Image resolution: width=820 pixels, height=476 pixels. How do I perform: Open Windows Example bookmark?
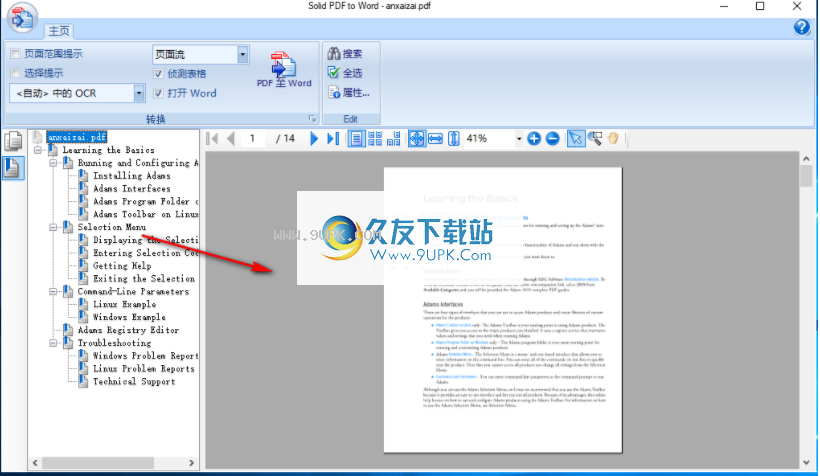(129, 317)
